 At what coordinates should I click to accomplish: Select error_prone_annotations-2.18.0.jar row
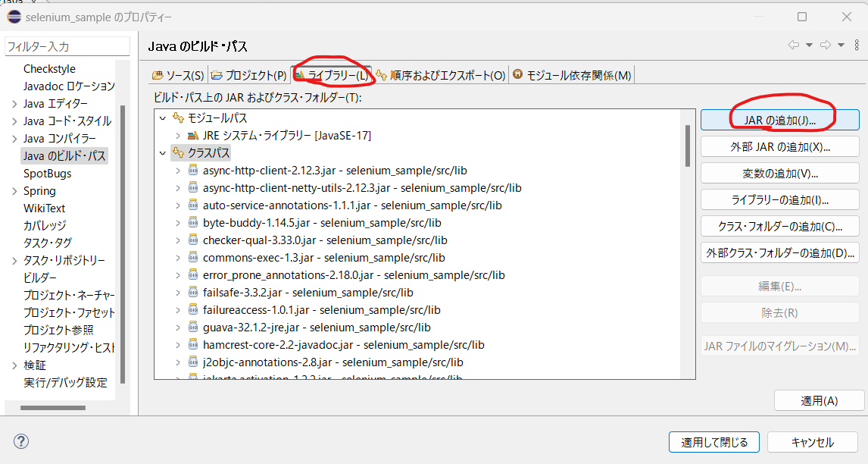coord(354,275)
